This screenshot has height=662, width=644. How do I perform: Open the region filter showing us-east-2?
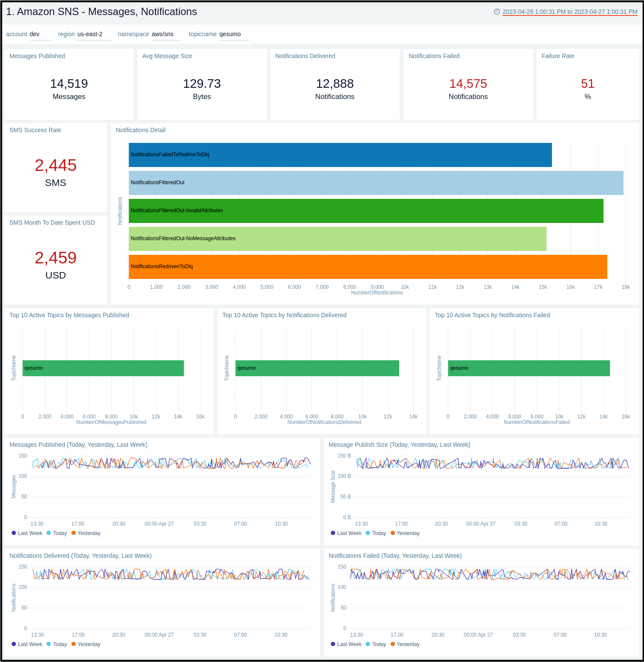(90, 34)
